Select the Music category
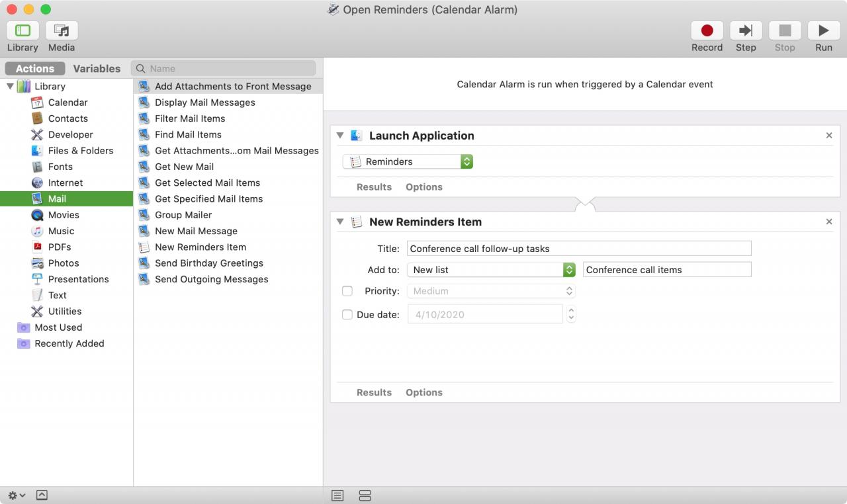 point(66,231)
